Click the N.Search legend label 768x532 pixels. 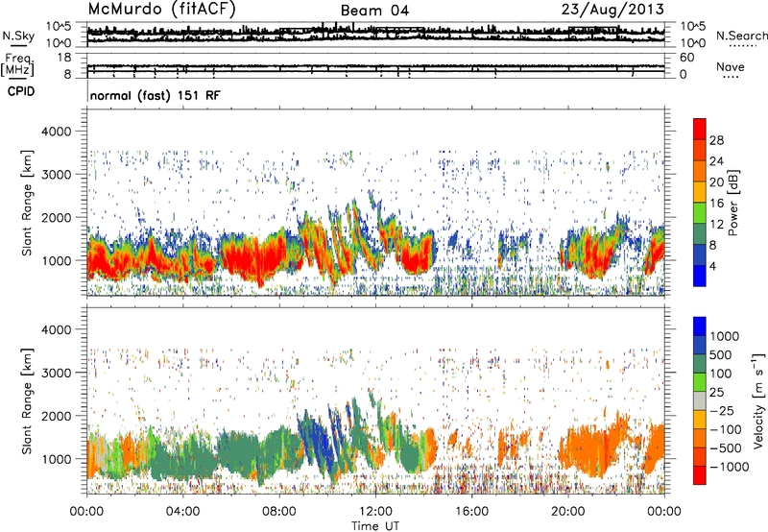pos(741,36)
